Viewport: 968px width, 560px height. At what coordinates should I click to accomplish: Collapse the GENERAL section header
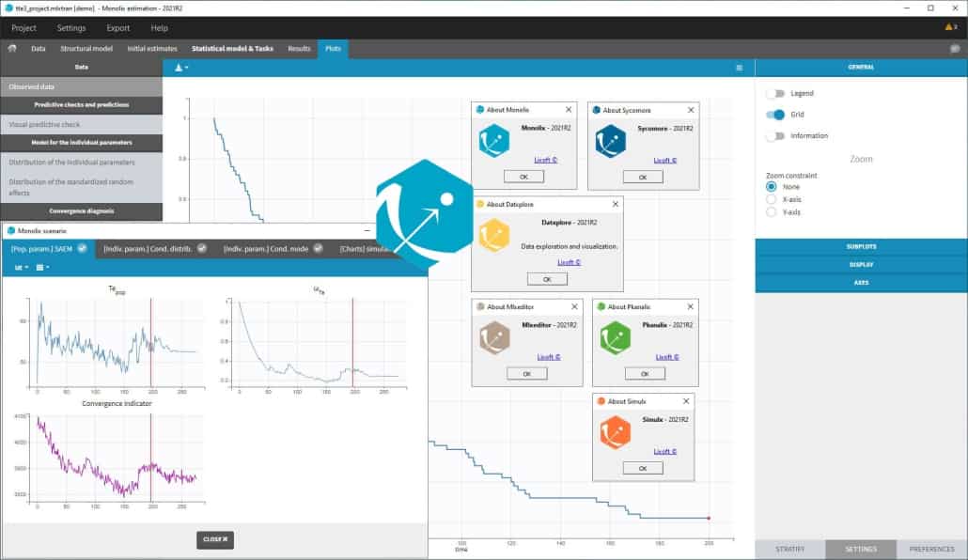[861, 67]
